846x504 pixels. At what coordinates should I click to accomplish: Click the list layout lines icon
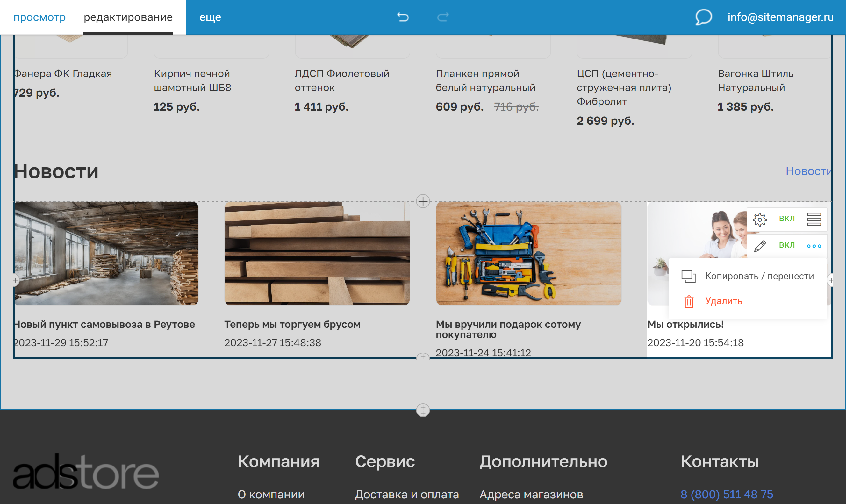point(814,220)
